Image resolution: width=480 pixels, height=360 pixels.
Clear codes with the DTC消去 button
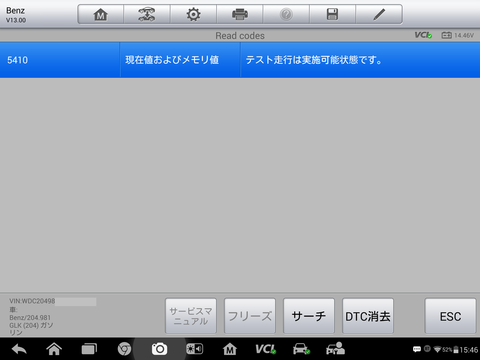[x=368, y=316]
